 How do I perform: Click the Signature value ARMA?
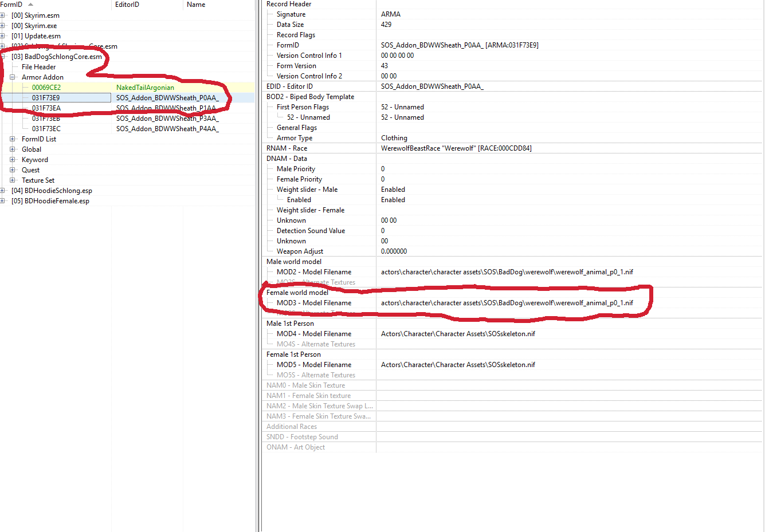click(x=391, y=14)
